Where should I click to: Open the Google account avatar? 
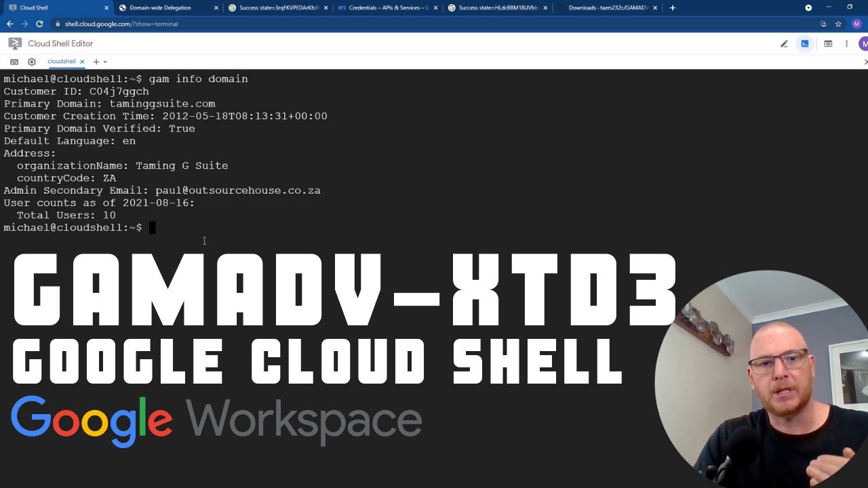click(863, 43)
